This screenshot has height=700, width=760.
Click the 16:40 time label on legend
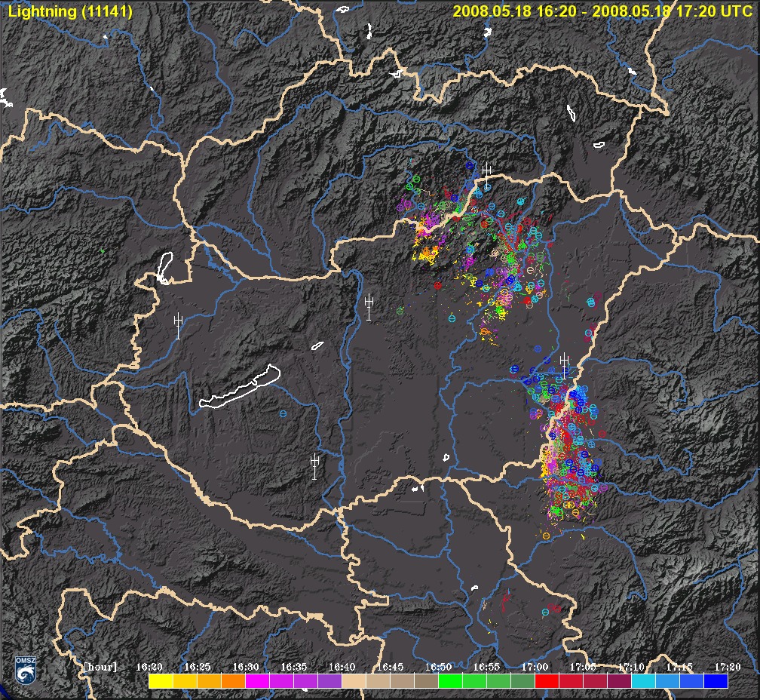[x=342, y=667]
